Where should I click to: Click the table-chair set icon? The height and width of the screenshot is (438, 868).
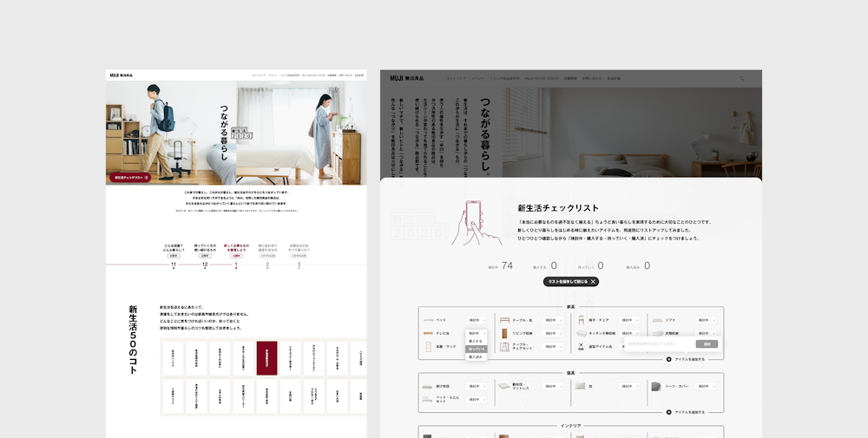504,347
